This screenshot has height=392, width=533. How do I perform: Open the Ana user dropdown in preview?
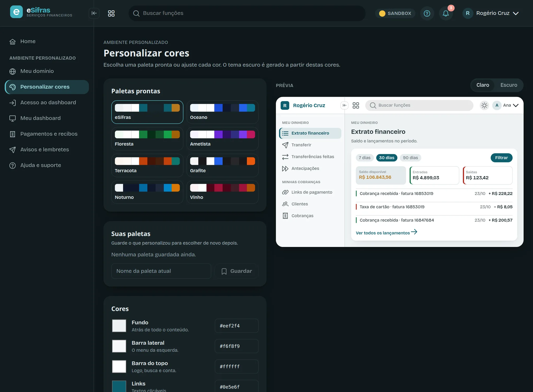coord(506,105)
